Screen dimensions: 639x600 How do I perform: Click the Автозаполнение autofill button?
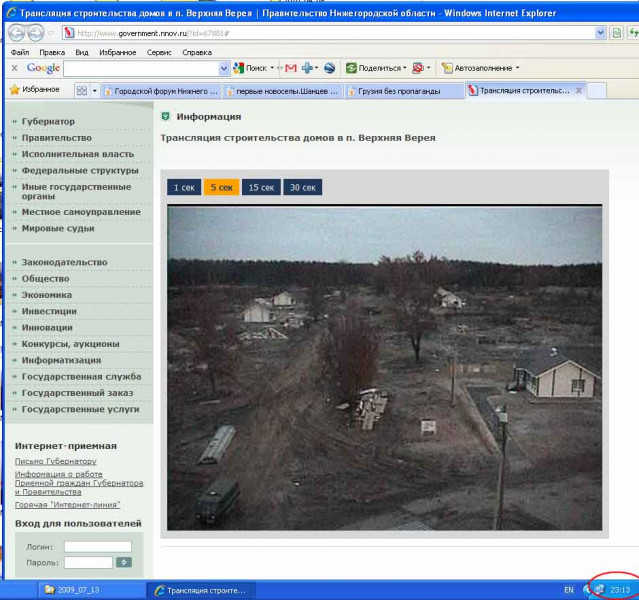coord(480,68)
